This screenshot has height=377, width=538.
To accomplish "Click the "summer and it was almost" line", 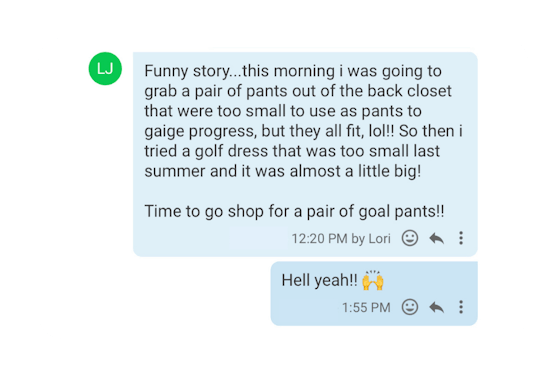I will pyautogui.click(x=283, y=171).
